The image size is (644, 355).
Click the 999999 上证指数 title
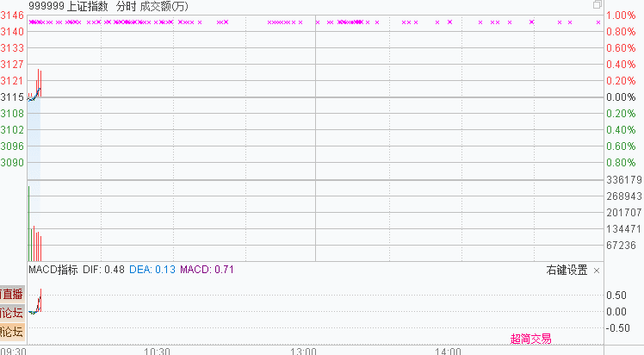[69, 6]
